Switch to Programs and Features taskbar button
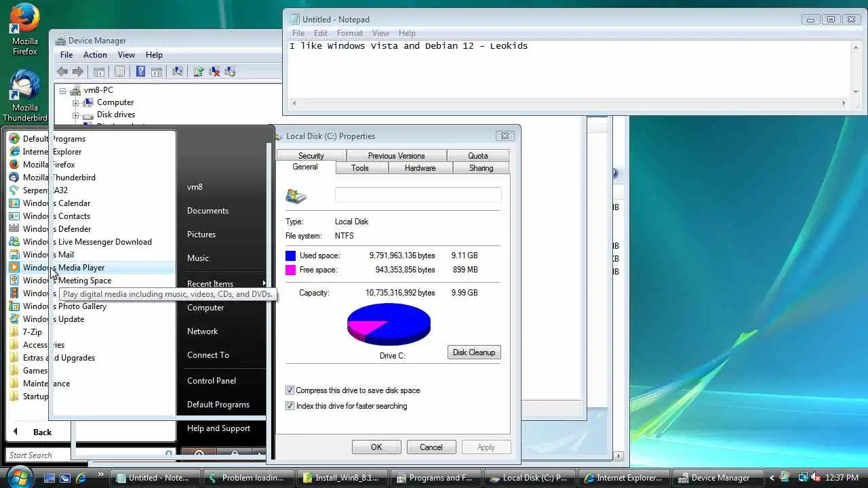Image resolution: width=868 pixels, height=488 pixels. [437, 478]
